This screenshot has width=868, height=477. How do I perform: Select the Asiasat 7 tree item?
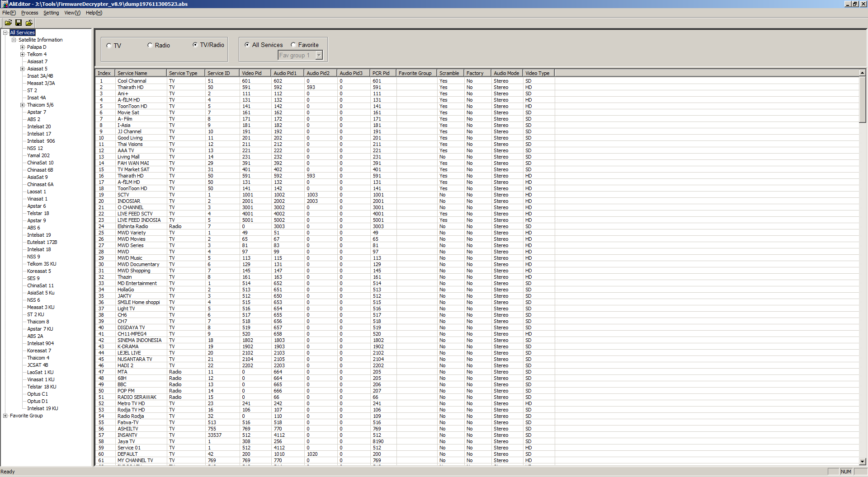point(37,61)
